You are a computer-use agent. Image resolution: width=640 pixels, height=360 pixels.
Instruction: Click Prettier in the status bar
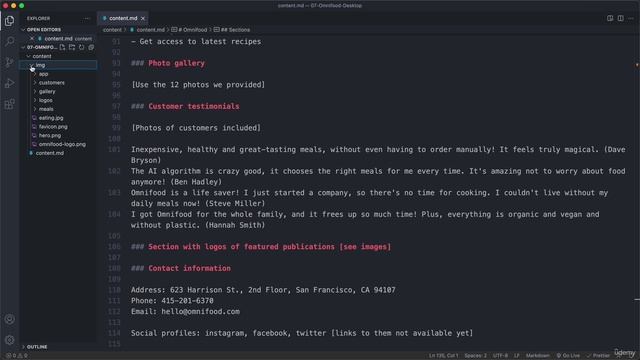coord(598,356)
